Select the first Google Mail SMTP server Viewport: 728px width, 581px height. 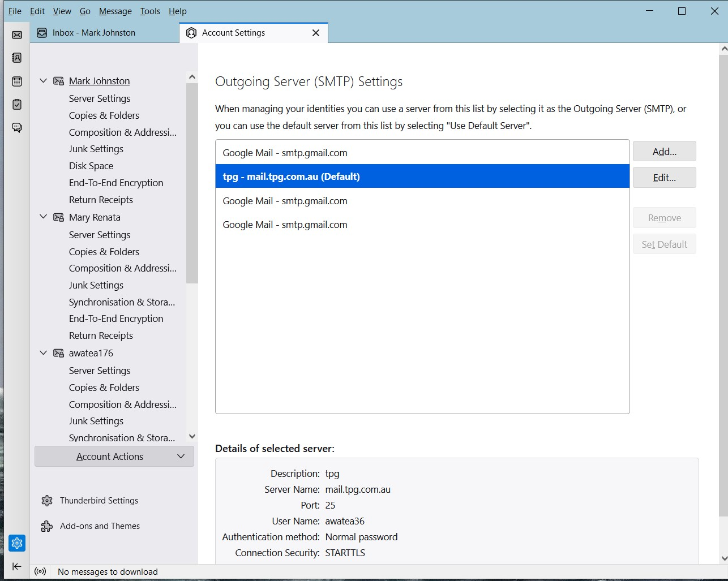(285, 152)
